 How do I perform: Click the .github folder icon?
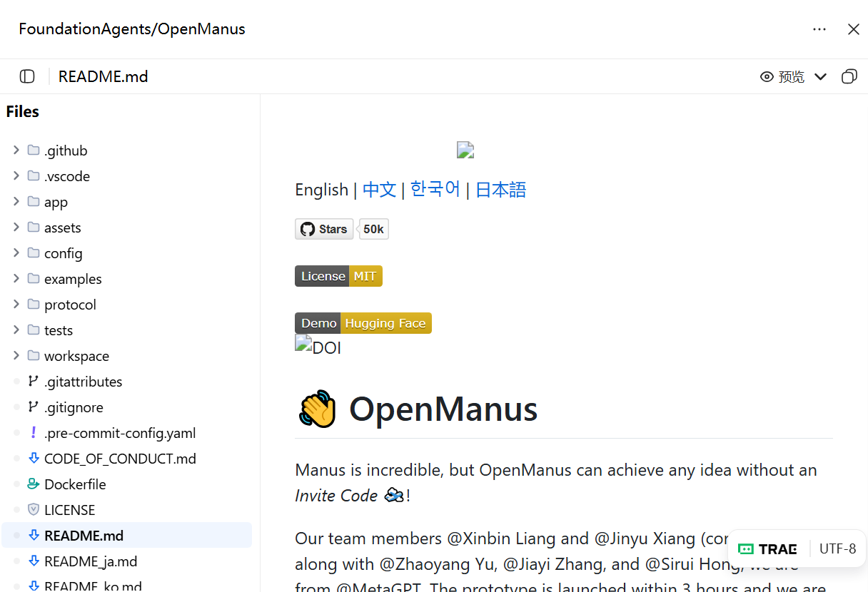point(34,150)
